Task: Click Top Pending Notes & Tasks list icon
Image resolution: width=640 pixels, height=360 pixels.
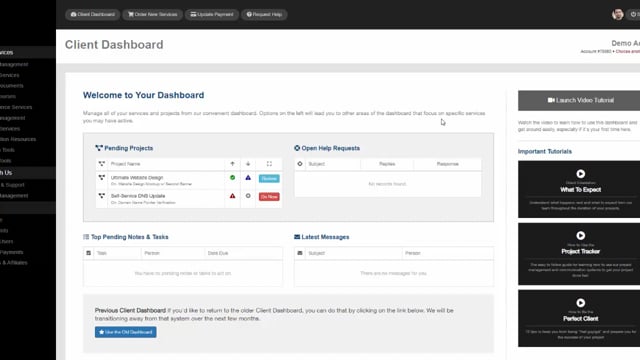Action: [86, 237]
